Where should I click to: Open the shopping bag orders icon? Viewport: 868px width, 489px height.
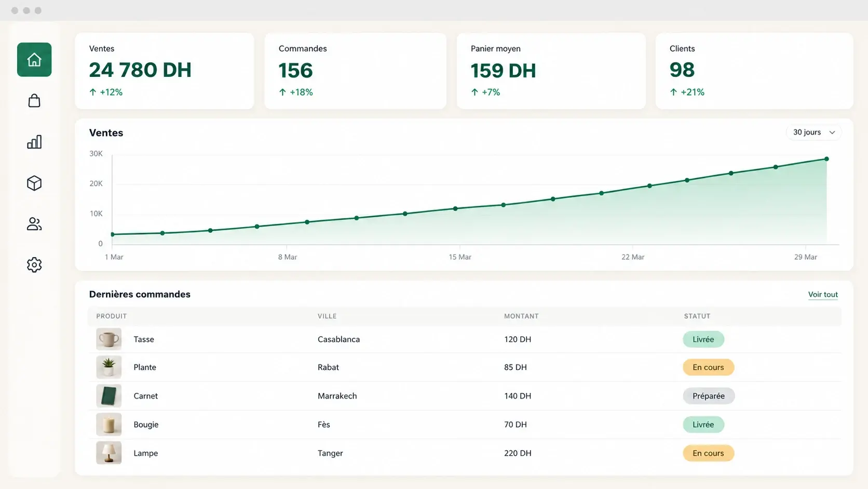tap(34, 100)
